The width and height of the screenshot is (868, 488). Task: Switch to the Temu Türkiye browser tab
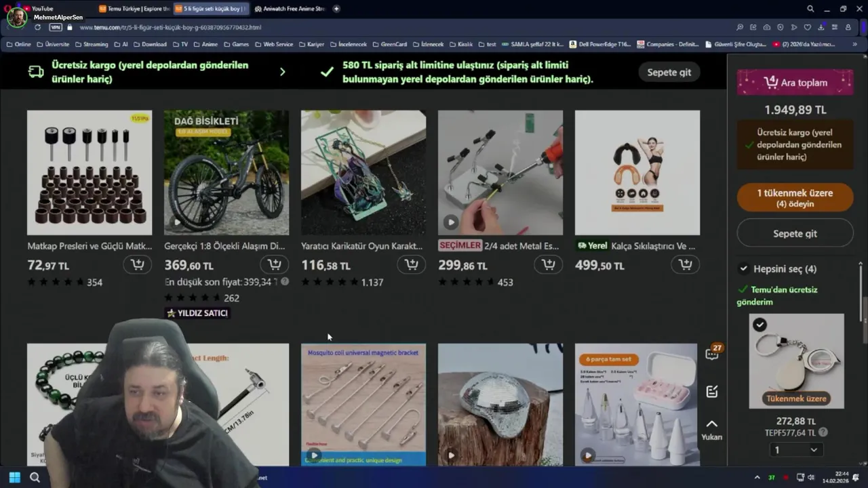pos(134,9)
